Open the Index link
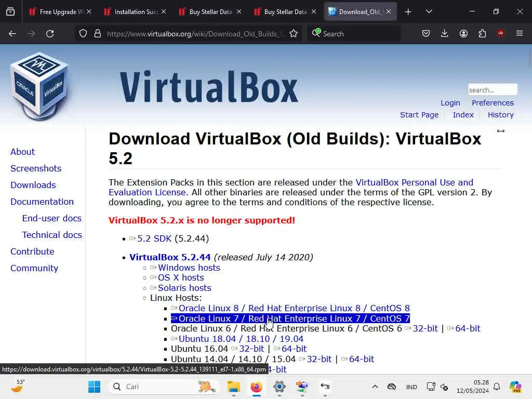 pos(463,115)
